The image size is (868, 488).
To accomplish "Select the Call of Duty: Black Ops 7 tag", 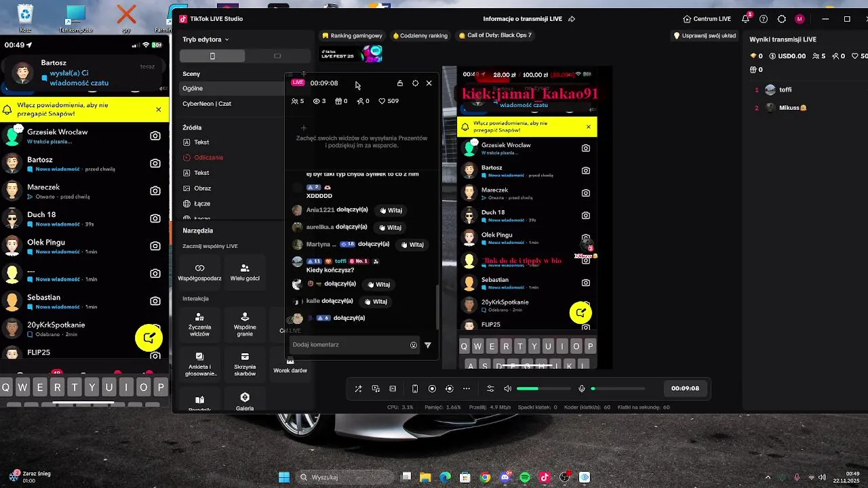I will click(x=495, y=35).
